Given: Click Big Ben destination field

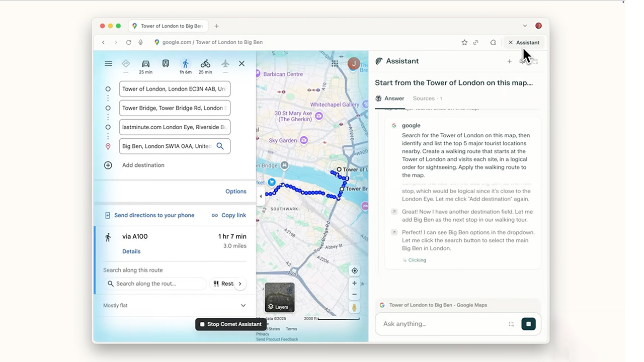Looking at the screenshot, I should 175,146.
